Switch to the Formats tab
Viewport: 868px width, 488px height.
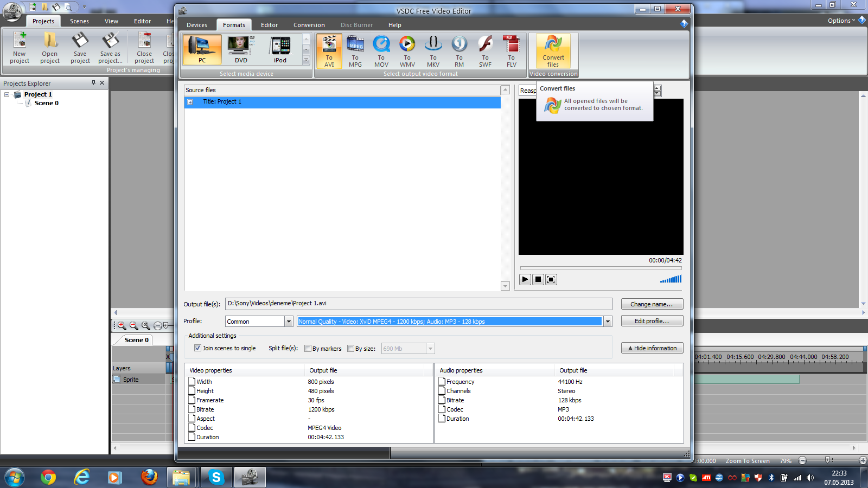tap(234, 25)
